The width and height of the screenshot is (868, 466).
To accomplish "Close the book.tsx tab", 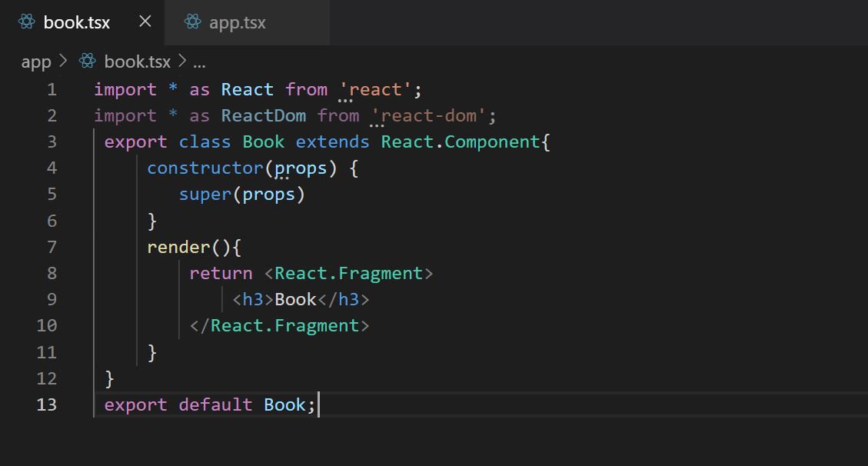I will coord(145,22).
